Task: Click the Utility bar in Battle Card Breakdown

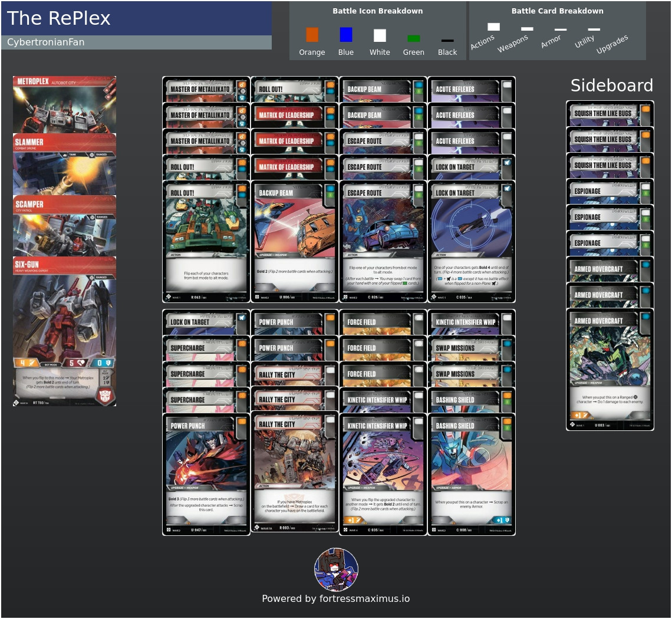Action: point(594,29)
